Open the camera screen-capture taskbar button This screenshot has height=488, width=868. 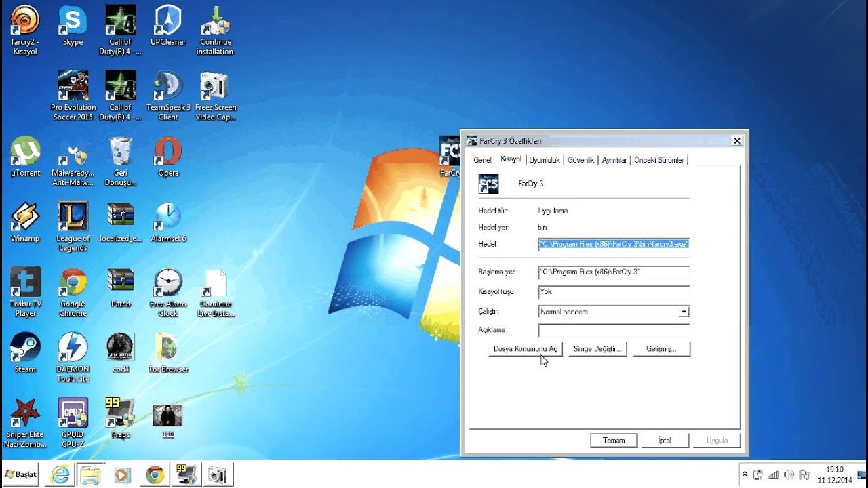click(x=218, y=475)
